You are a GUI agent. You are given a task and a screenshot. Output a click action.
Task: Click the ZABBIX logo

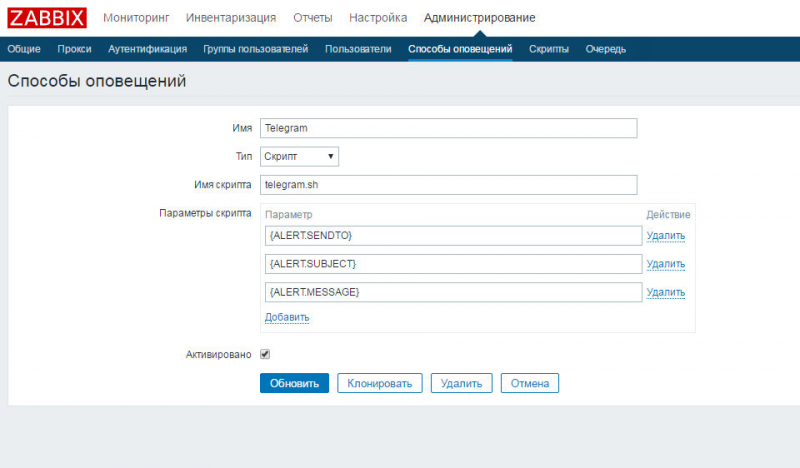tap(47, 18)
